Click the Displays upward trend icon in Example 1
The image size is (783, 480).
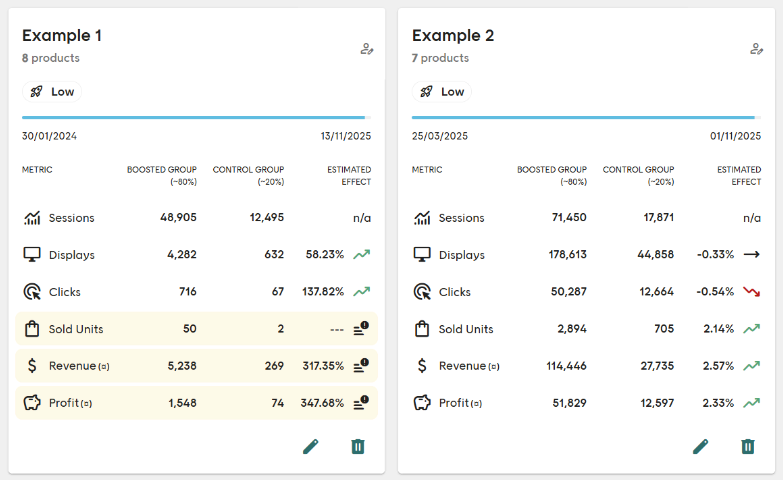[x=362, y=255]
